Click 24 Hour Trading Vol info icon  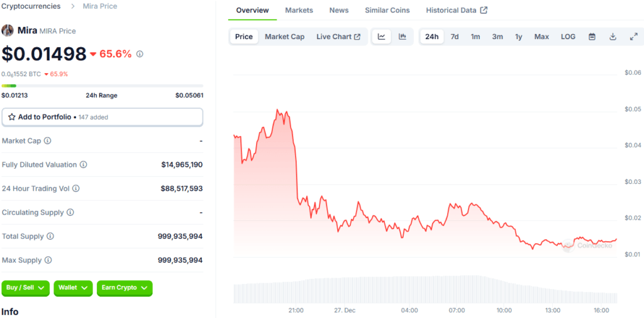click(76, 188)
